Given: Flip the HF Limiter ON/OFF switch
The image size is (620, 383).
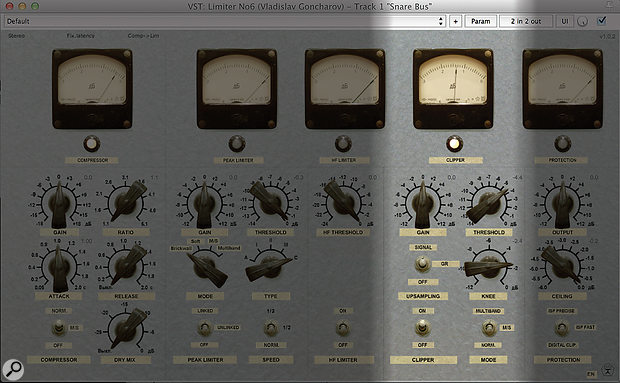Looking at the screenshot, I should (343, 328).
